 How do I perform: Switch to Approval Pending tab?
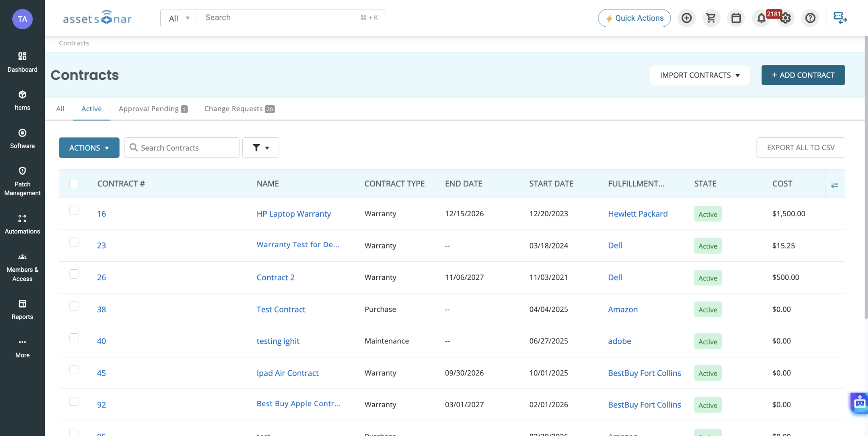tap(153, 109)
